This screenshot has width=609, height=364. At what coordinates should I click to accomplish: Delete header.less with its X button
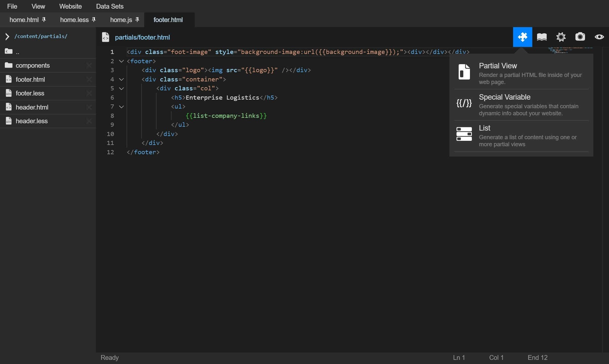click(x=89, y=121)
